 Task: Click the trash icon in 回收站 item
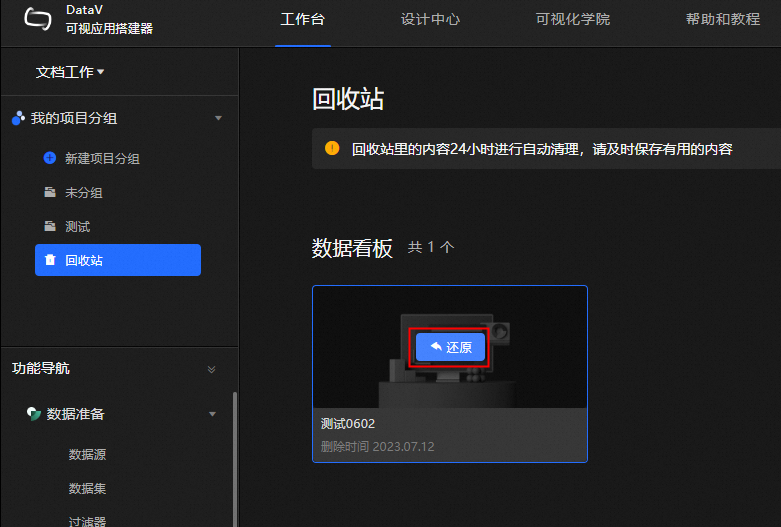50,260
